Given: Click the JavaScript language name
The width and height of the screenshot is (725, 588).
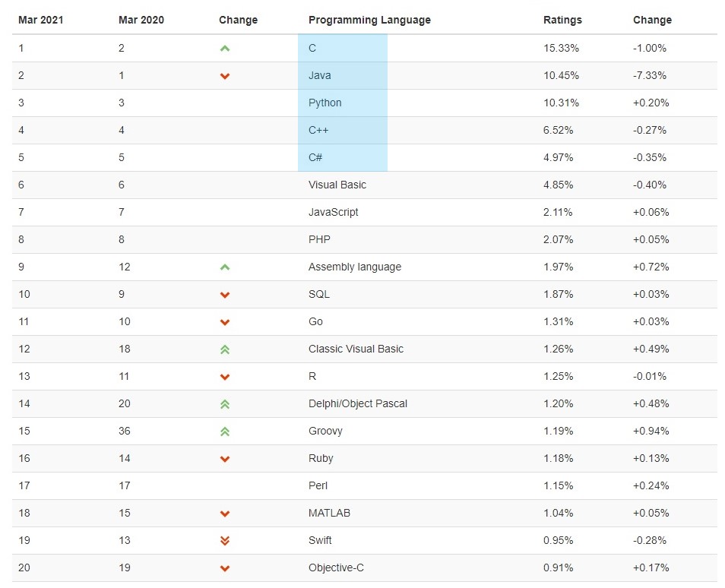Looking at the screenshot, I should [x=333, y=212].
